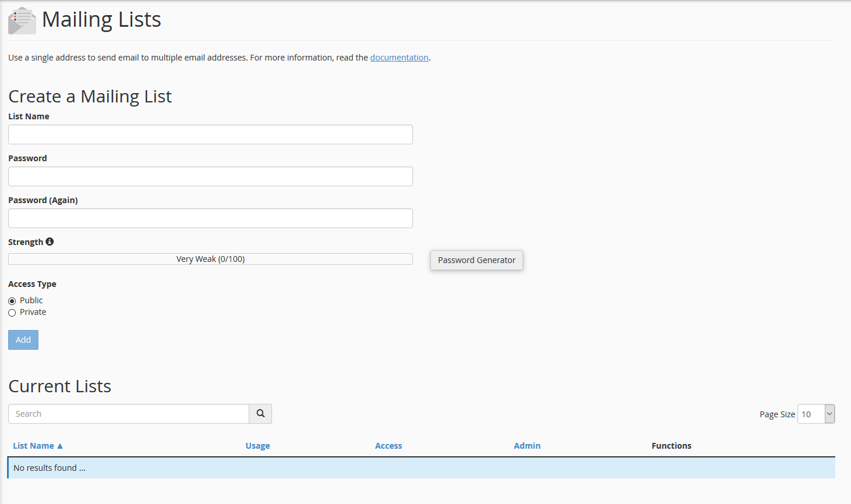Open the Password Generator

(x=476, y=260)
